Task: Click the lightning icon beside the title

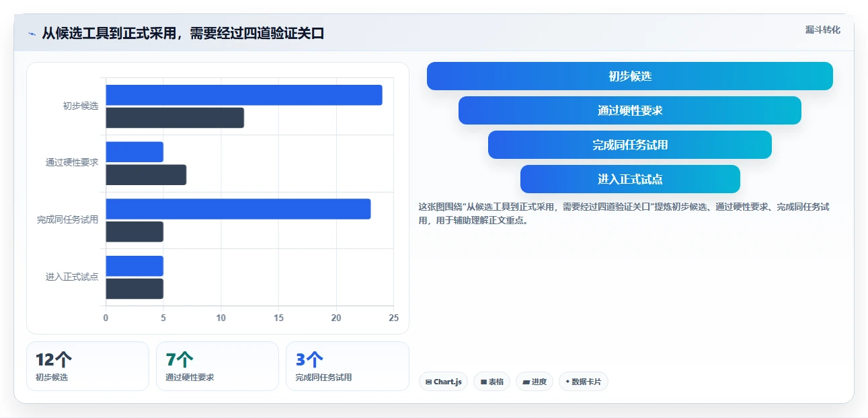Action: pyautogui.click(x=32, y=34)
